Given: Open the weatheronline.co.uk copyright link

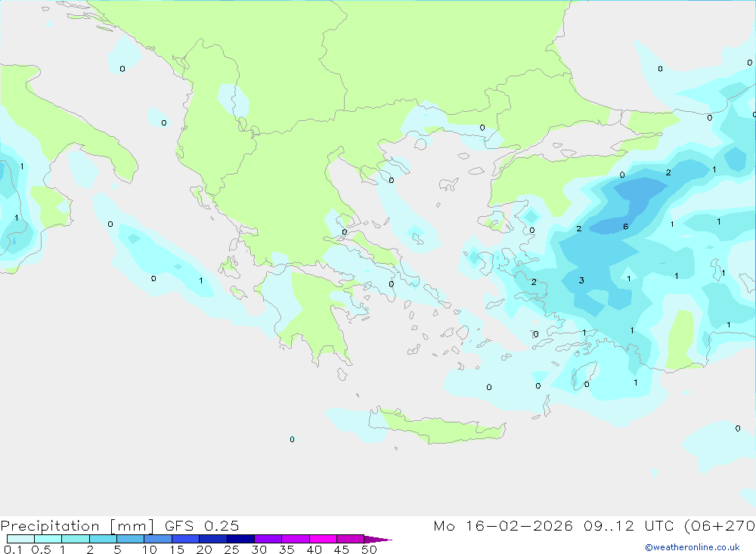Looking at the screenshot, I should click(692, 547).
